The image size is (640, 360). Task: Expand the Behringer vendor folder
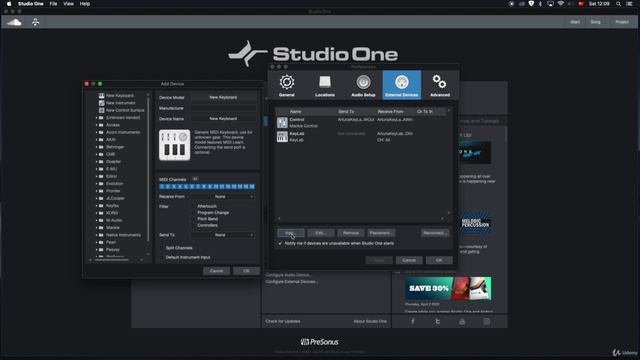(x=97, y=147)
